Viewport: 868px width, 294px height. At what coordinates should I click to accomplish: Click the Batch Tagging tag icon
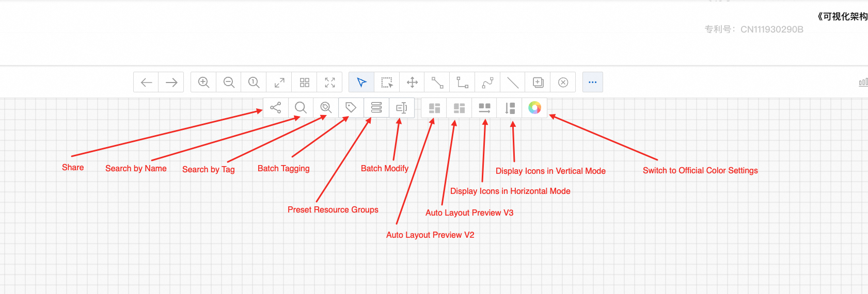[351, 107]
